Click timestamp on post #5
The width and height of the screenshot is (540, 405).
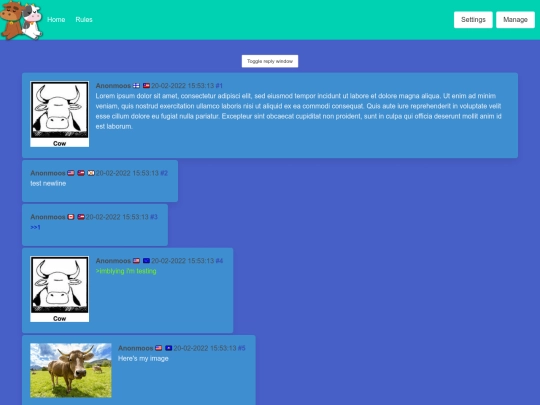point(205,348)
